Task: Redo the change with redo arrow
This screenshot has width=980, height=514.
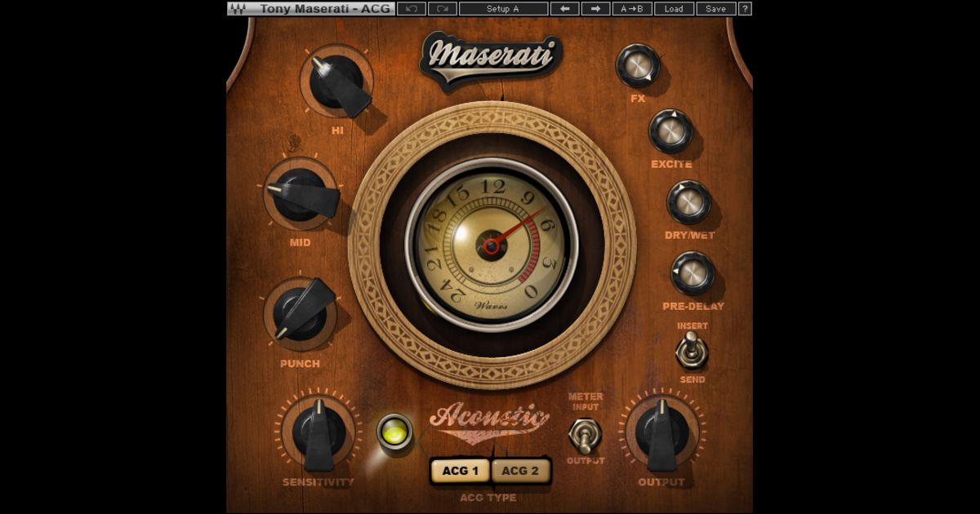Action: (442, 9)
